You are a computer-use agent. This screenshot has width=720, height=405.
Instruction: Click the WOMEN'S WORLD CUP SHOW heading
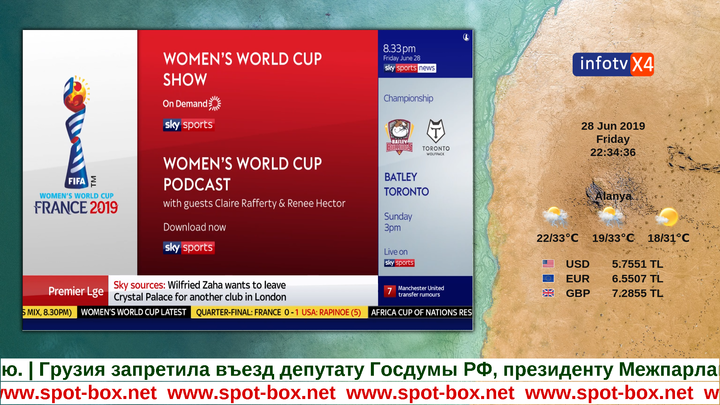[242, 69]
